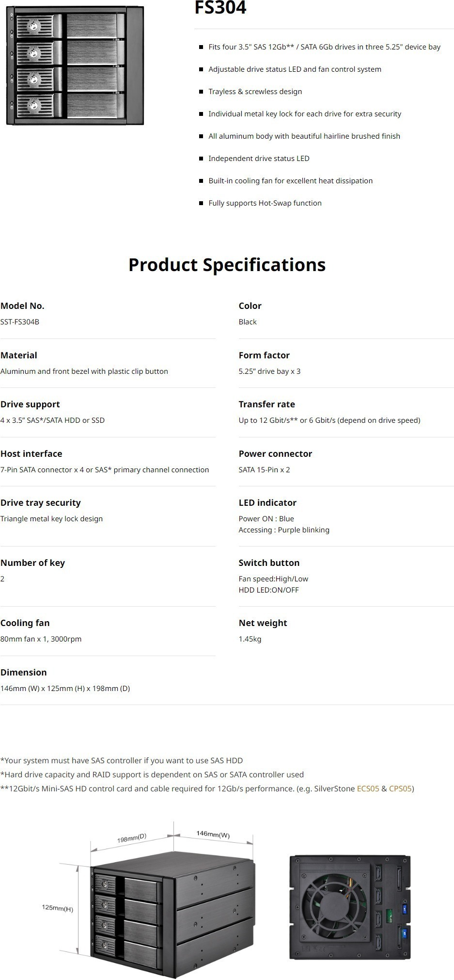
Task: Click the Transfer rate specification label
Action: tap(266, 404)
